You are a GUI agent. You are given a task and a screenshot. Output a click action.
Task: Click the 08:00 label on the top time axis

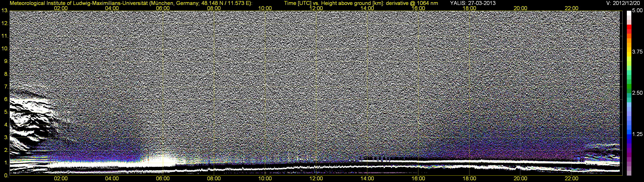[214, 8]
